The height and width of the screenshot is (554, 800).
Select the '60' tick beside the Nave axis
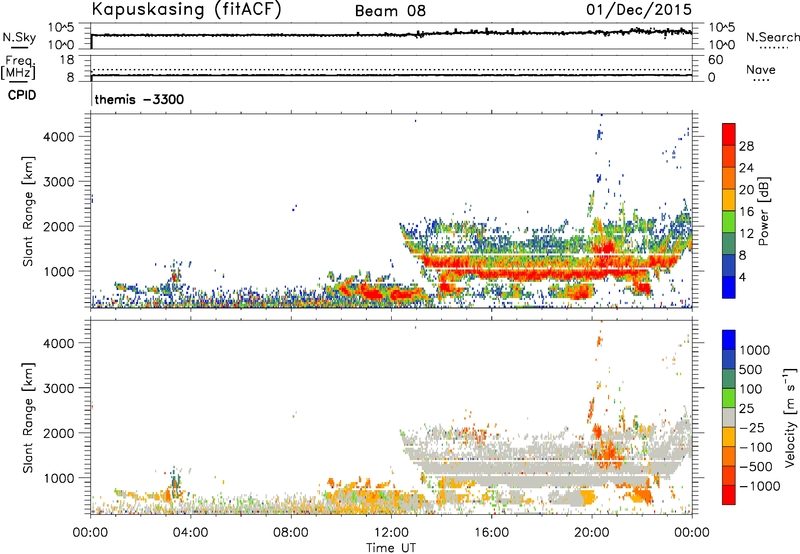716,60
